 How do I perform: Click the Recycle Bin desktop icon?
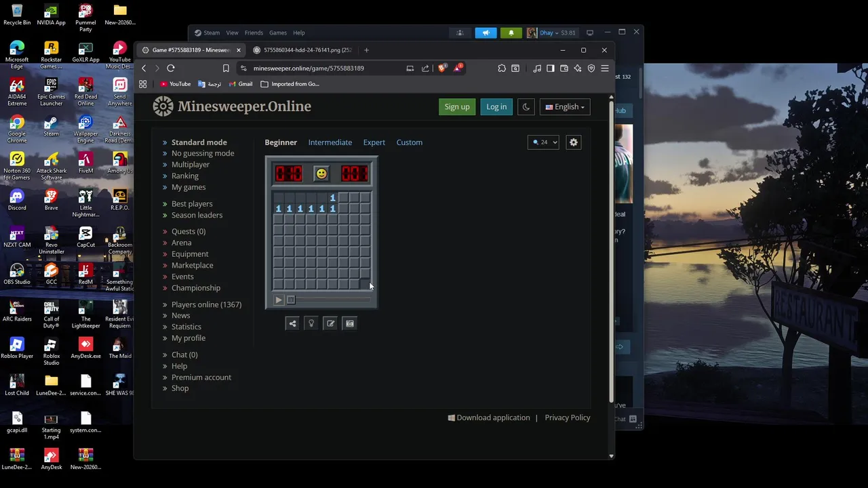(17, 15)
